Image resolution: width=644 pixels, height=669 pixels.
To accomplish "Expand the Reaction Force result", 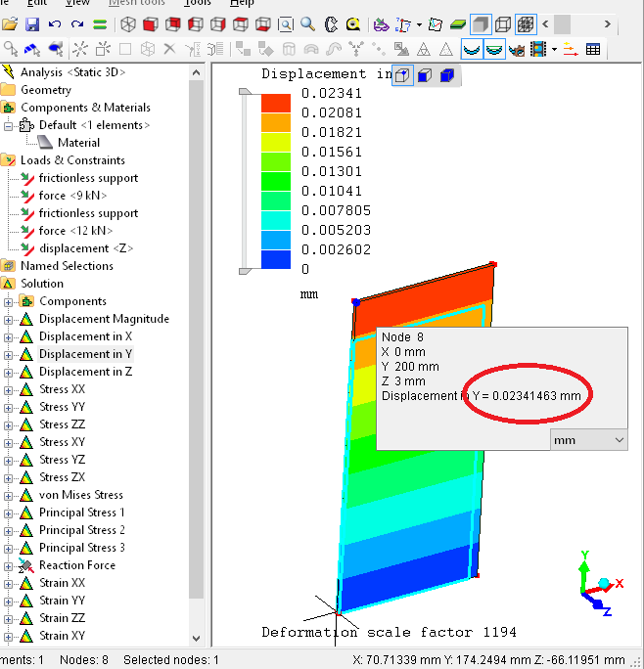I will 8,566.
